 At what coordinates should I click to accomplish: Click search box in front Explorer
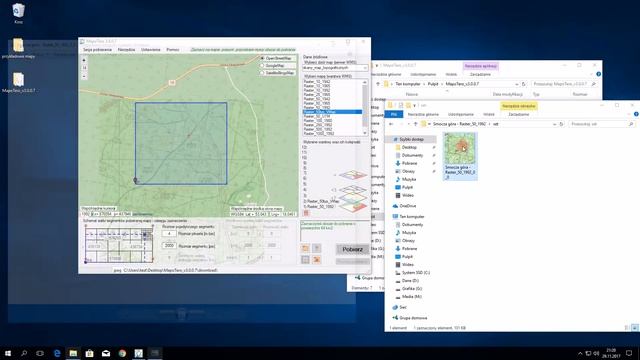click(602, 124)
